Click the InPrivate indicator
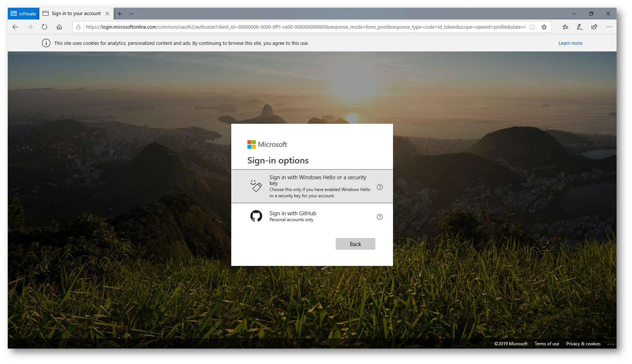 click(24, 14)
